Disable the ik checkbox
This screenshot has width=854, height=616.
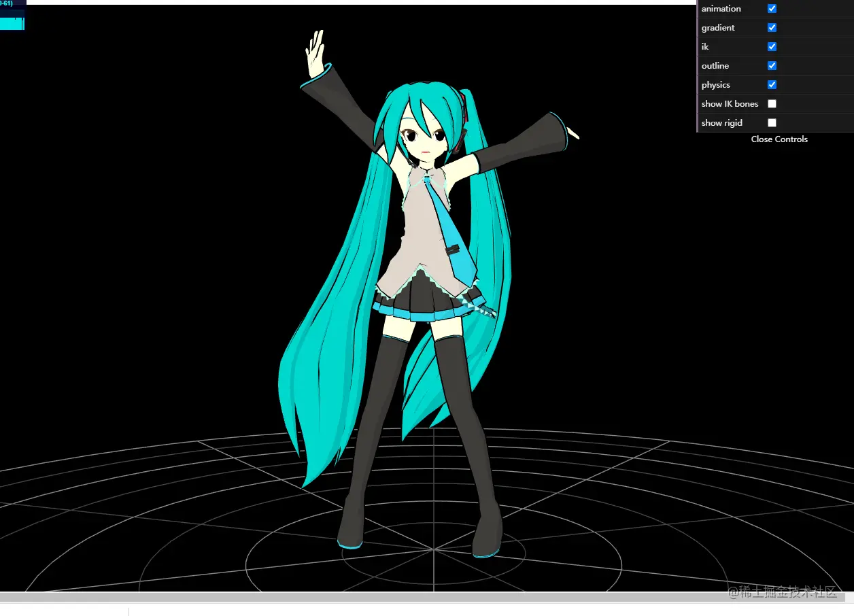pos(772,47)
